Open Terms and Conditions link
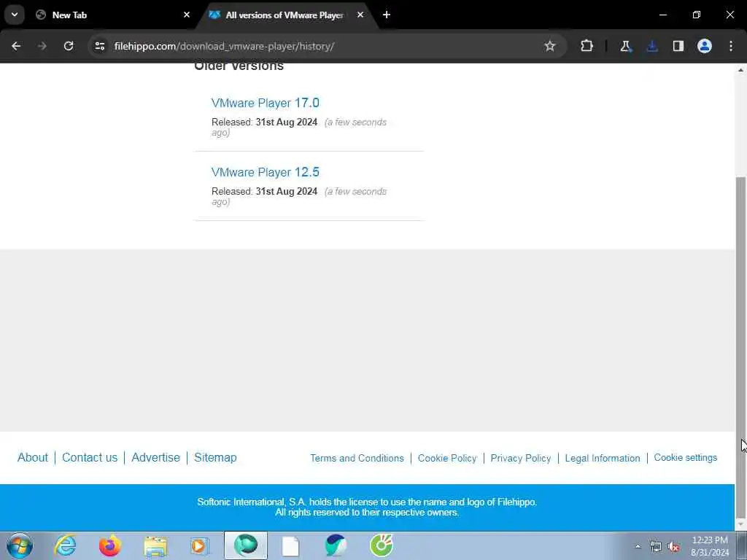747x560 pixels. click(x=357, y=458)
